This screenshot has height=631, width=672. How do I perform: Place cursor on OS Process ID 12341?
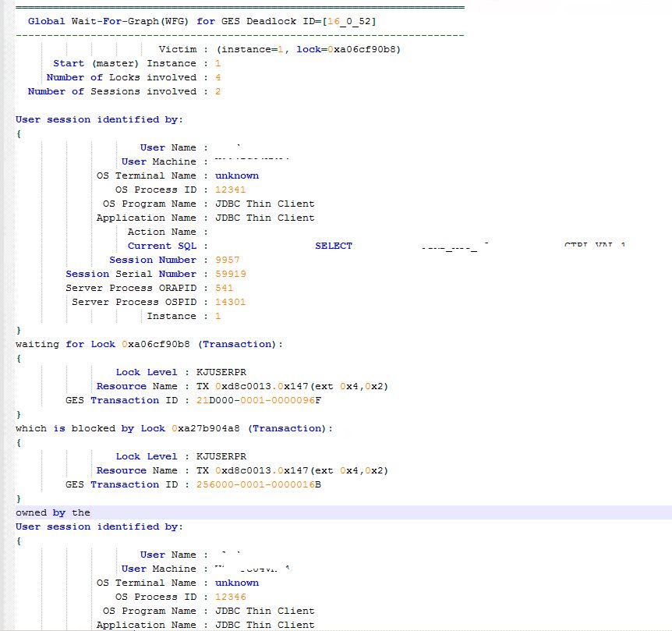click(231, 190)
